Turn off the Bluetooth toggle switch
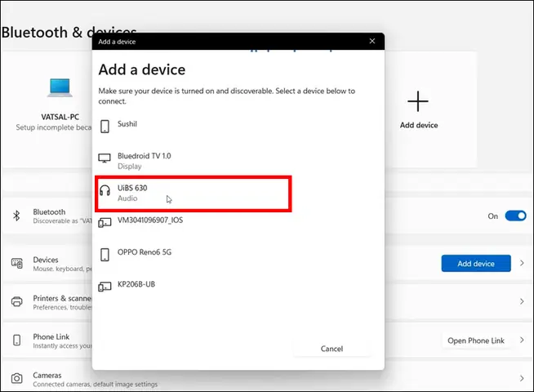The width and height of the screenshot is (534, 392). click(515, 216)
